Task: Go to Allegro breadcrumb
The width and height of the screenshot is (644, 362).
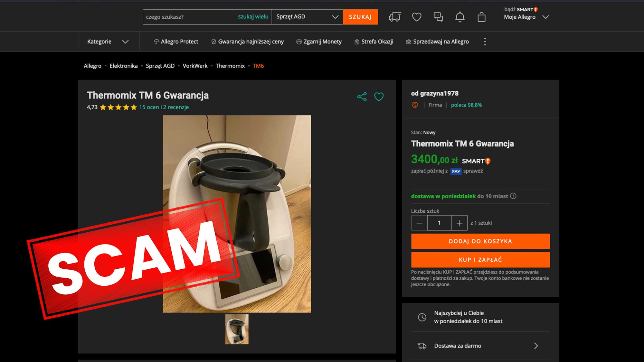Action: coord(92,66)
